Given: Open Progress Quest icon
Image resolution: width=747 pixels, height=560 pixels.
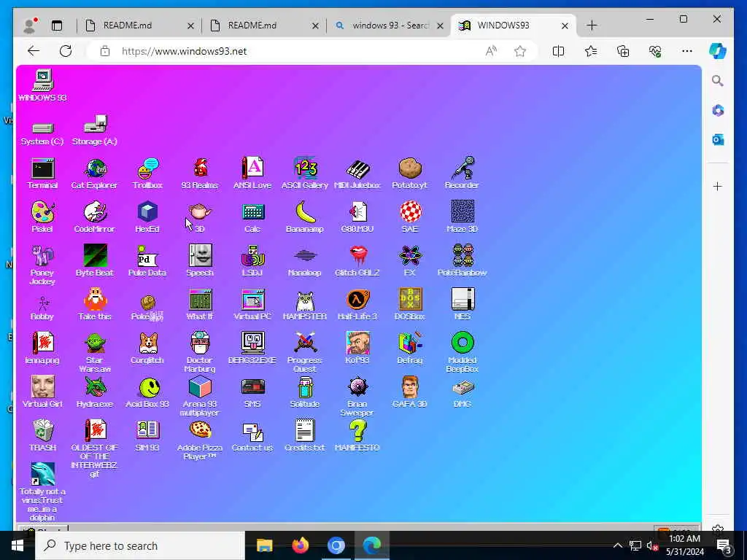Looking at the screenshot, I should coord(305,352).
